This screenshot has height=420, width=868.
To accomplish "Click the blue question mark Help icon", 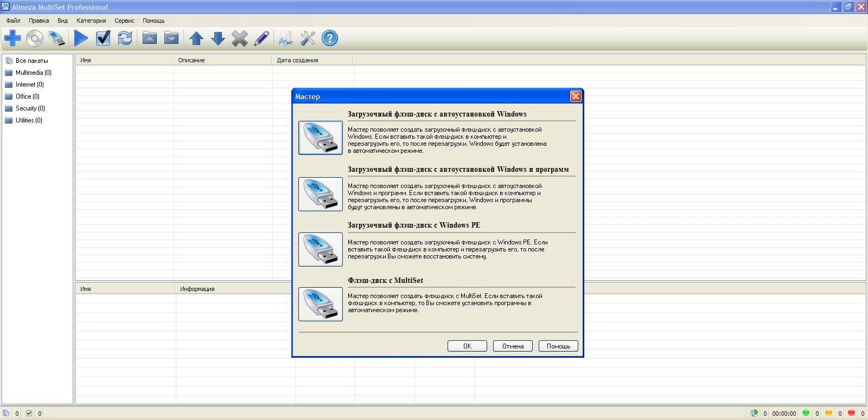I will (x=330, y=38).
